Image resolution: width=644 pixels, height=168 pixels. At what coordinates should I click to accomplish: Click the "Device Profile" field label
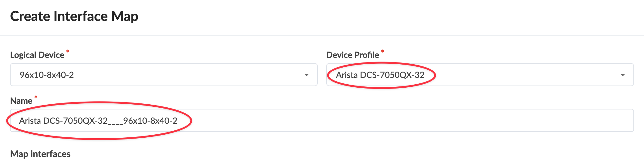(x=353, y=55)
